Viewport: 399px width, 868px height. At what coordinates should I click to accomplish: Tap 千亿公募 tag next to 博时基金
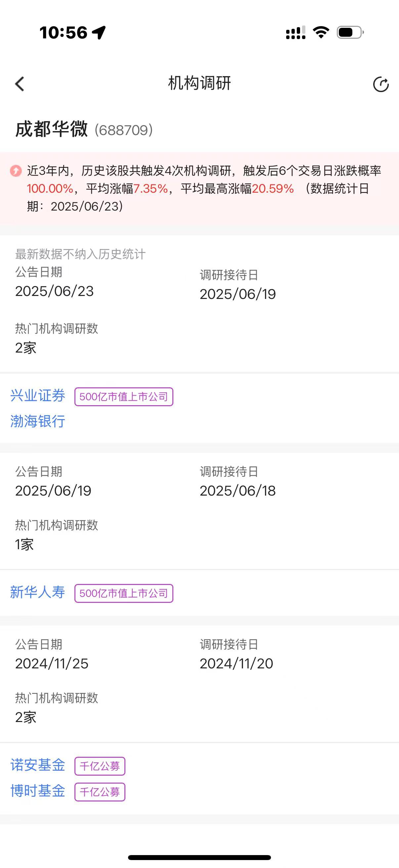click(x=100, y=792)
